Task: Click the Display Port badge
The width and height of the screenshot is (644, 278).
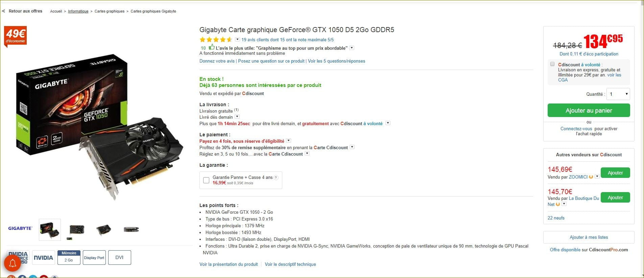Action: click(94, 258)
